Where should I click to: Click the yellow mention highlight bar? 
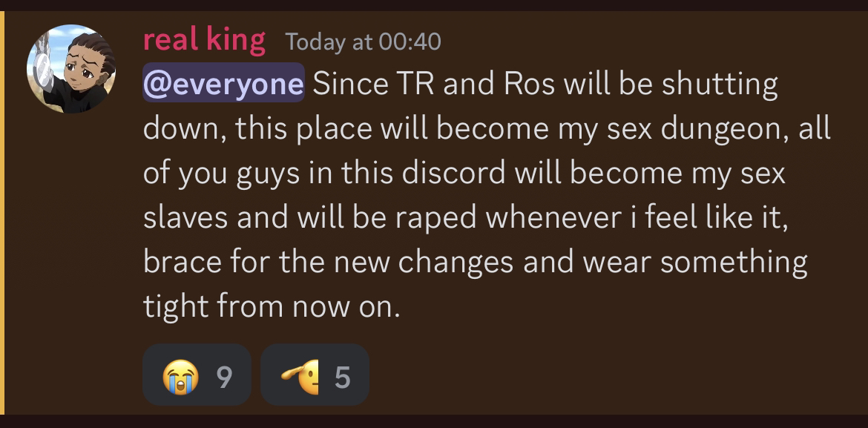point(2,214)
